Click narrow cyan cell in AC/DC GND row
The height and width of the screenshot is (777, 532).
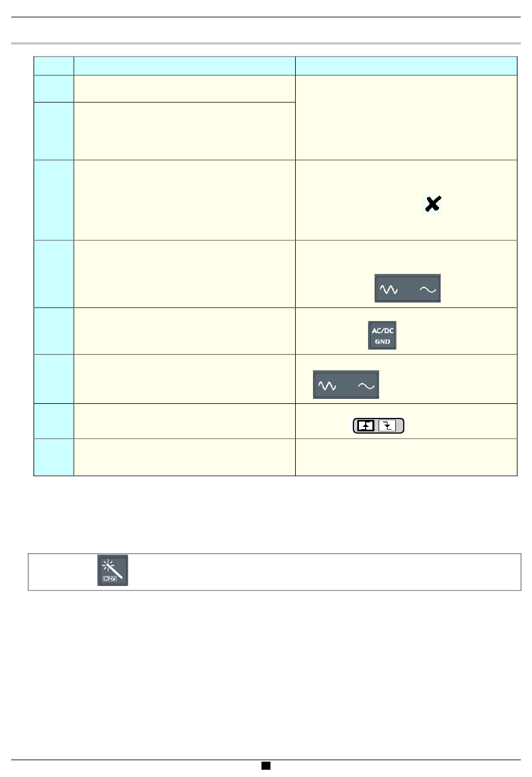click(x=54, y=331)
